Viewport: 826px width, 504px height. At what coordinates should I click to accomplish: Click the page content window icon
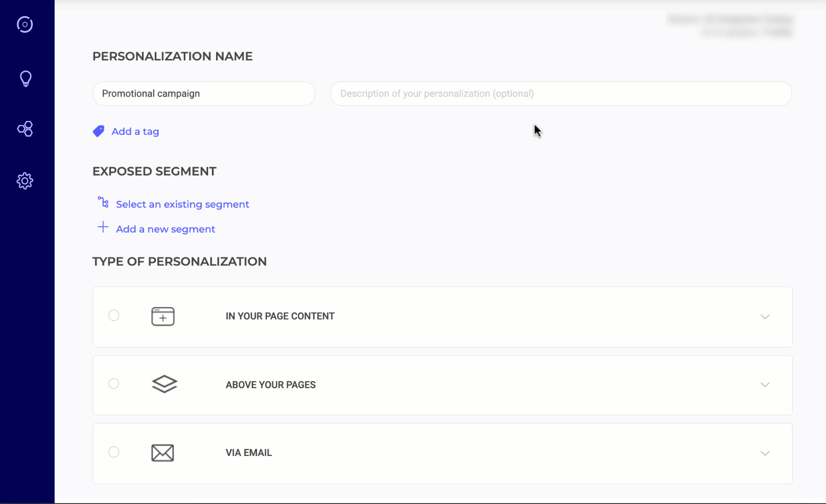163,316
